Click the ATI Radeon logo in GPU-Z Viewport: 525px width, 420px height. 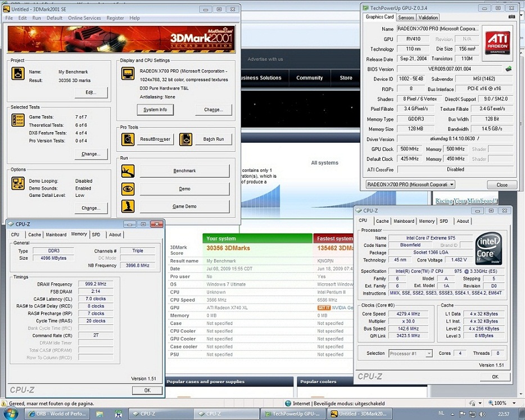[x=497, y=43]
